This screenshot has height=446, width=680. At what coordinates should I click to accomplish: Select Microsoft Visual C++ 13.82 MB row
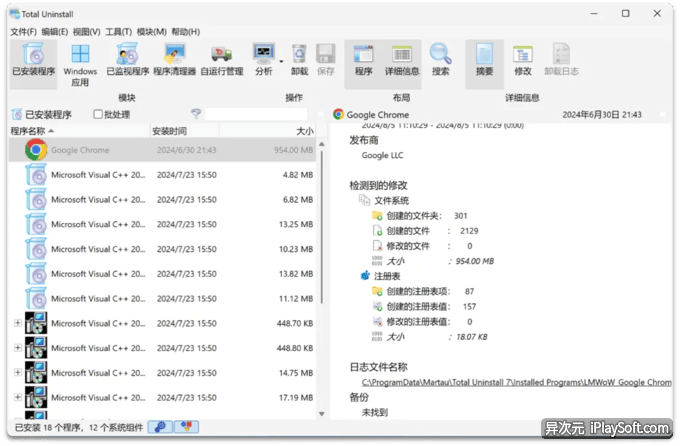[162, 274]
